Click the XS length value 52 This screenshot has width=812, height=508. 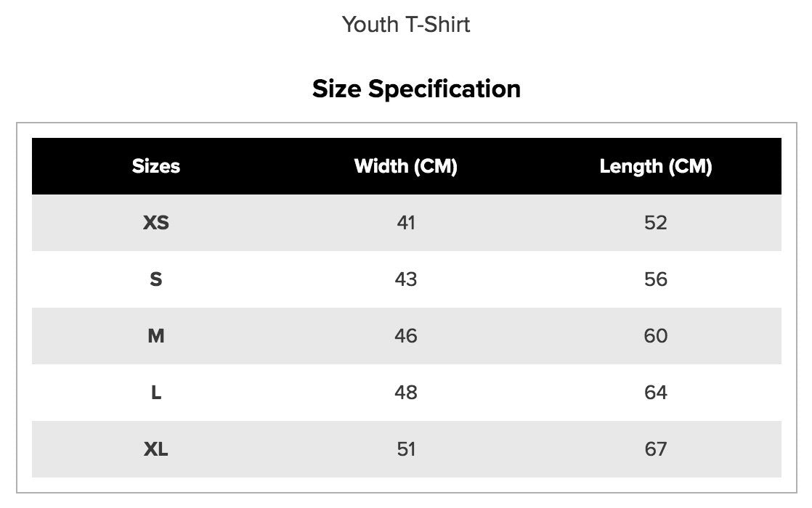tap(655, 223)
